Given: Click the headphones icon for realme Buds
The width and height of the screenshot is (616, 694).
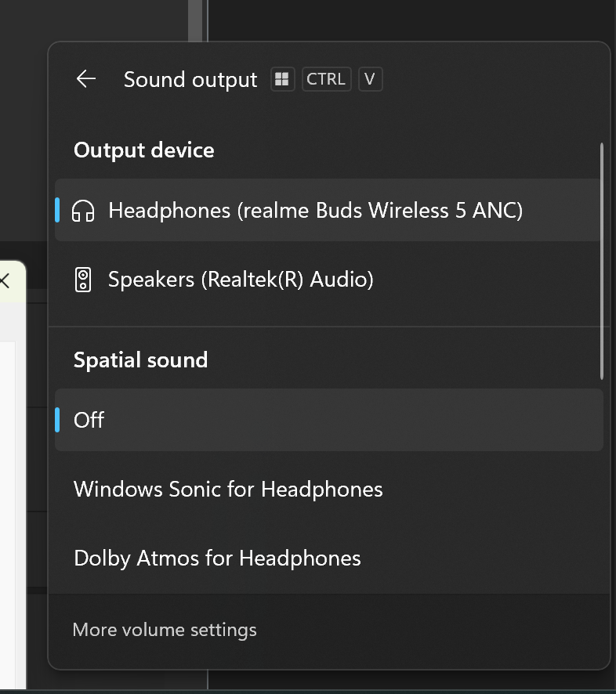Looking at the screenshot, I should point(83,211).
